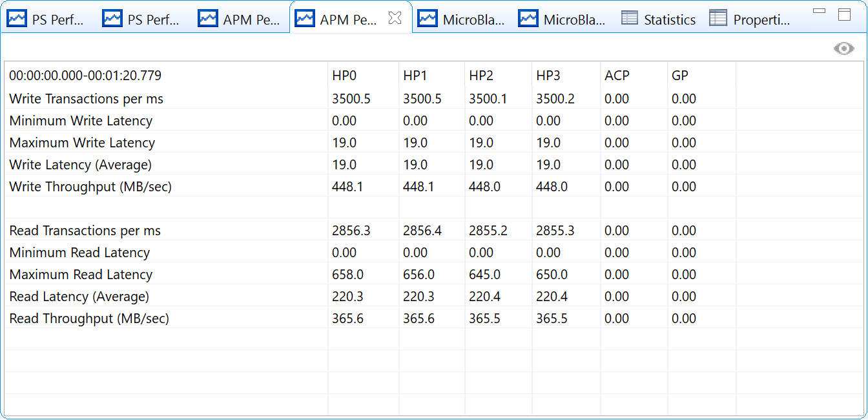Maximize the view panel
Screen dimensions: 868x420
[x=844, y=14]
